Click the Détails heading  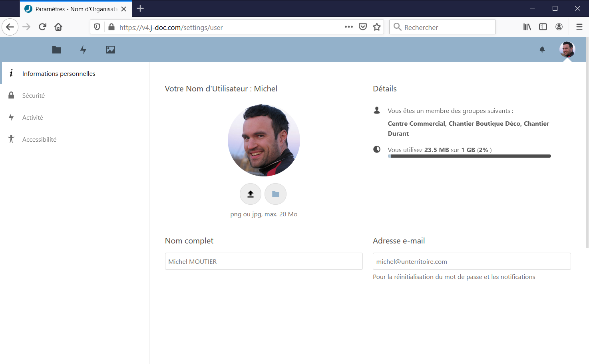point(385,89)
